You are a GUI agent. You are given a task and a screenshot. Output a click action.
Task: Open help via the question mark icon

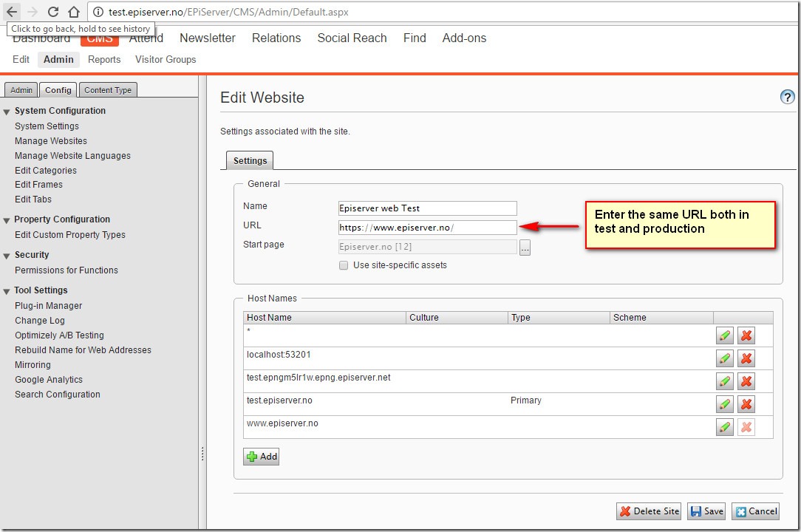(787, 97)
